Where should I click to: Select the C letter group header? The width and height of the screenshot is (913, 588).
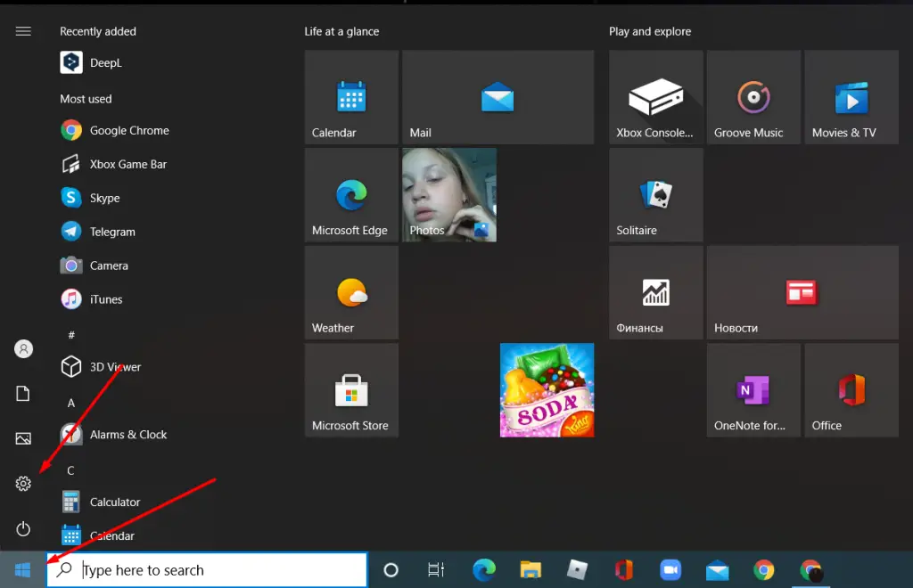point(71,470)
